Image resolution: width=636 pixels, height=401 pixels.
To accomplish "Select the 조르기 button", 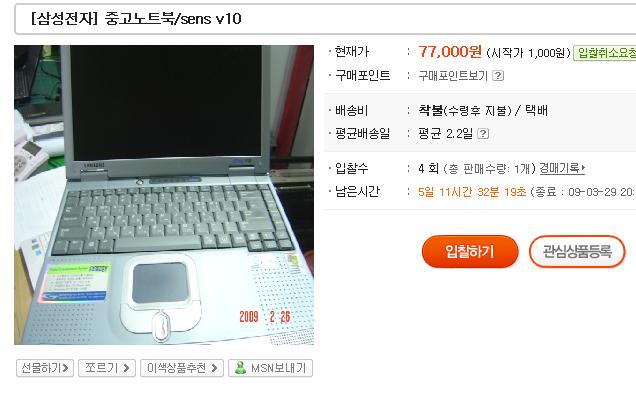I will 107,368.
